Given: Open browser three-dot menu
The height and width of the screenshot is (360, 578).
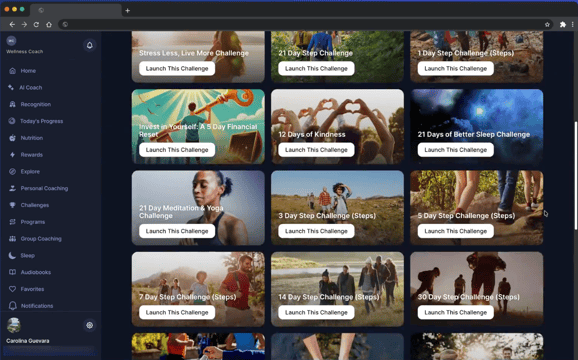Looking at the screenshot, I should (x=572, y=24).
